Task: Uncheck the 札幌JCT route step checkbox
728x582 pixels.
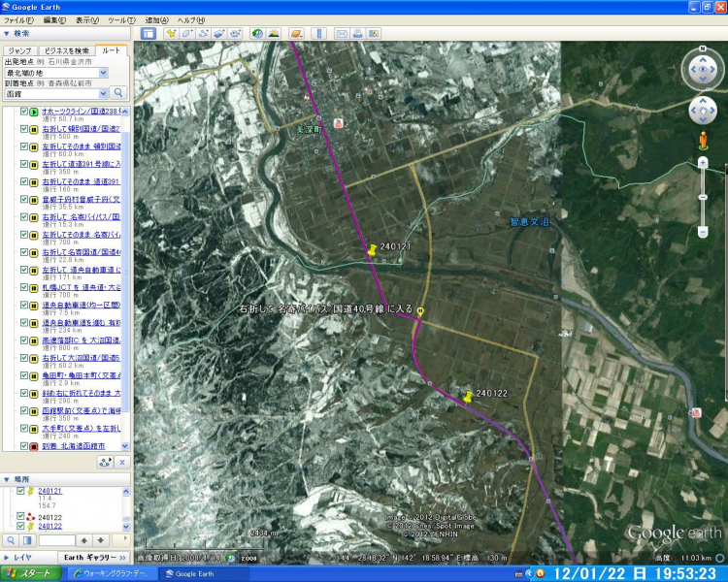Action: [23, 288]
